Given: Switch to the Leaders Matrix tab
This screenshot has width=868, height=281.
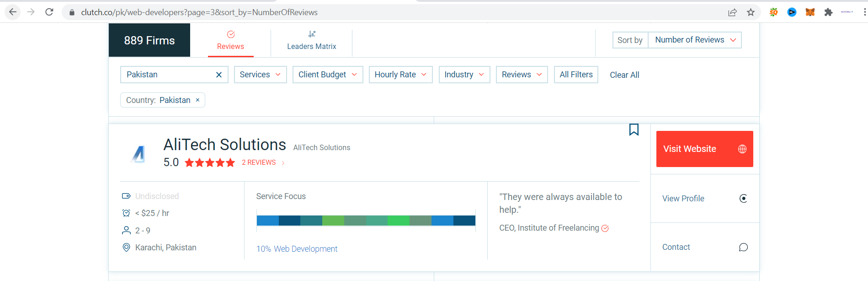Looking at the screenshot, I should coord(312,40).
